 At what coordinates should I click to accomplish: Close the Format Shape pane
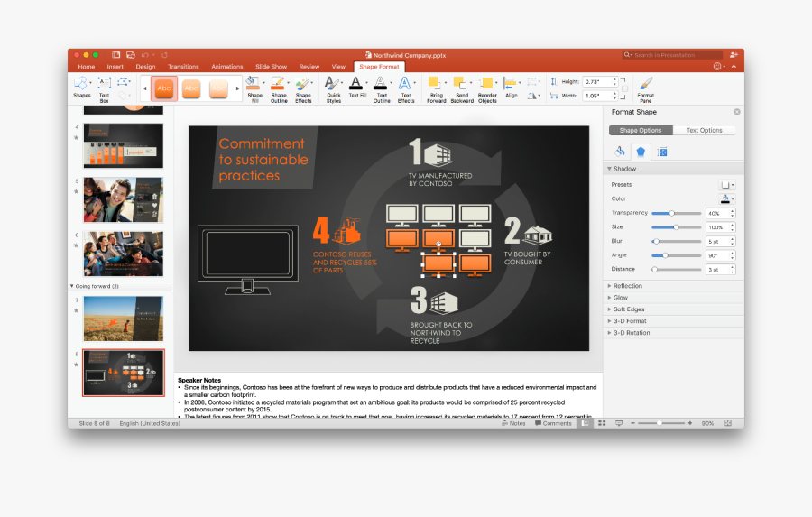[737, 112]
